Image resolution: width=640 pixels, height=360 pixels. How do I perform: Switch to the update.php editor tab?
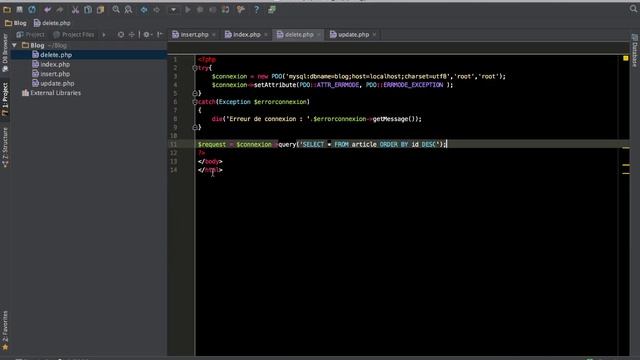tap(350, 35)
